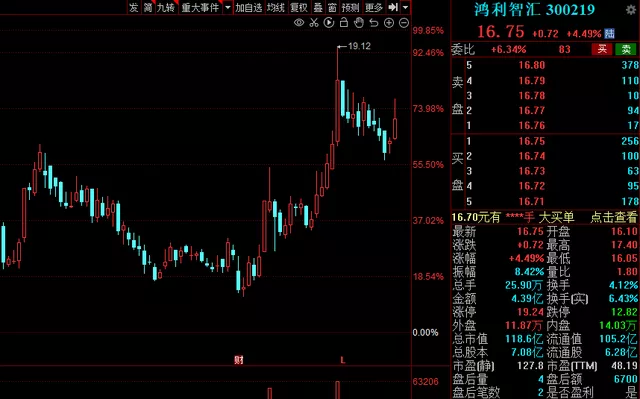This screenshot has width=640, height=399.
Task: Open the dropdown arrow at toolbar end
Action: [x=405, y=7]
